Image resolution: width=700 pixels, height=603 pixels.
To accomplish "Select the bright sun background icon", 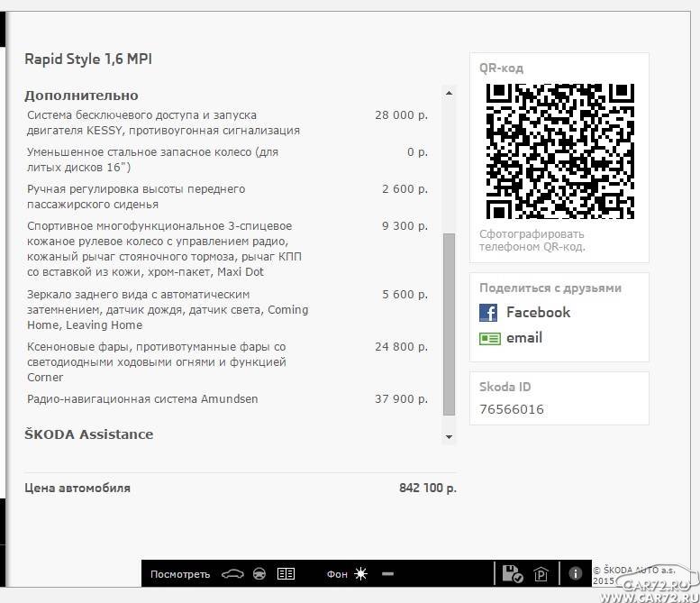I will click(360, 573).
